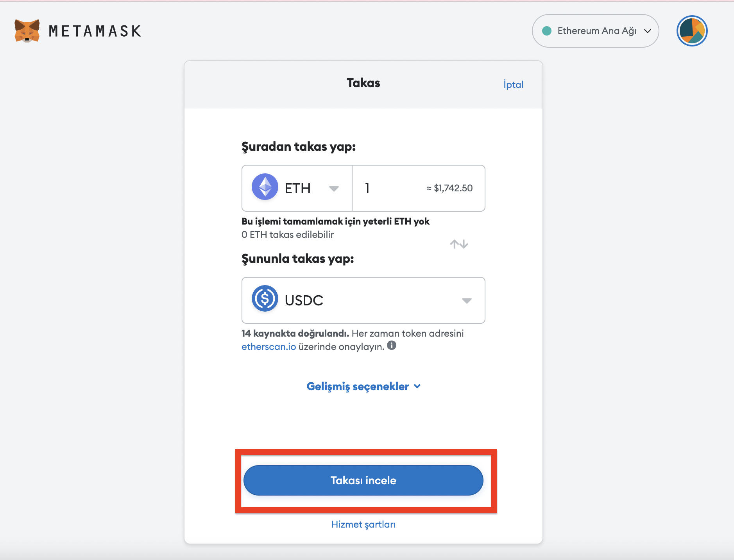The width and height of the screenshot is (734, 560).
Task: Click the Takası incele button
Action: 363,480
